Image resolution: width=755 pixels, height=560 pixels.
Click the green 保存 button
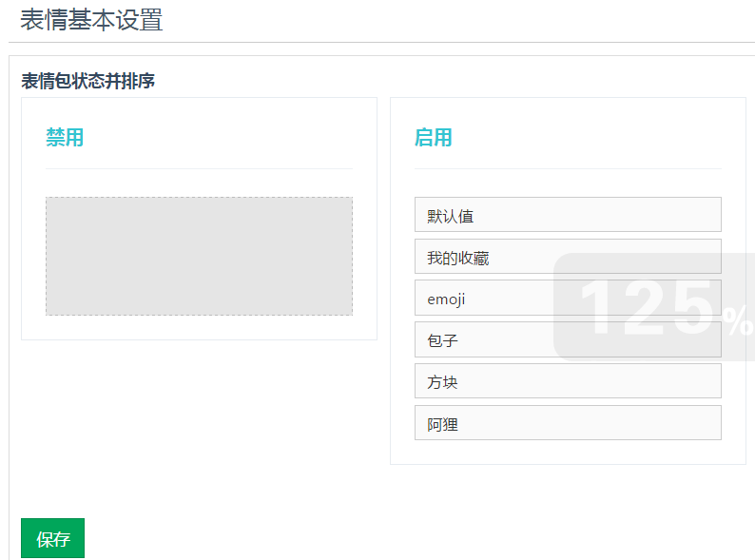coord(52,538)
